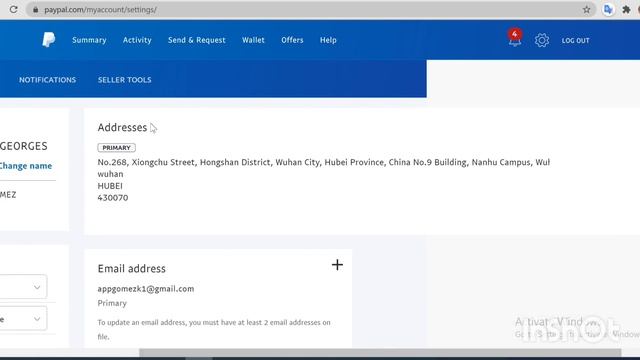Select the email appgomezk1@gmail.com
The height and width of the screenshot is (360, 640).
pos(146,289)
